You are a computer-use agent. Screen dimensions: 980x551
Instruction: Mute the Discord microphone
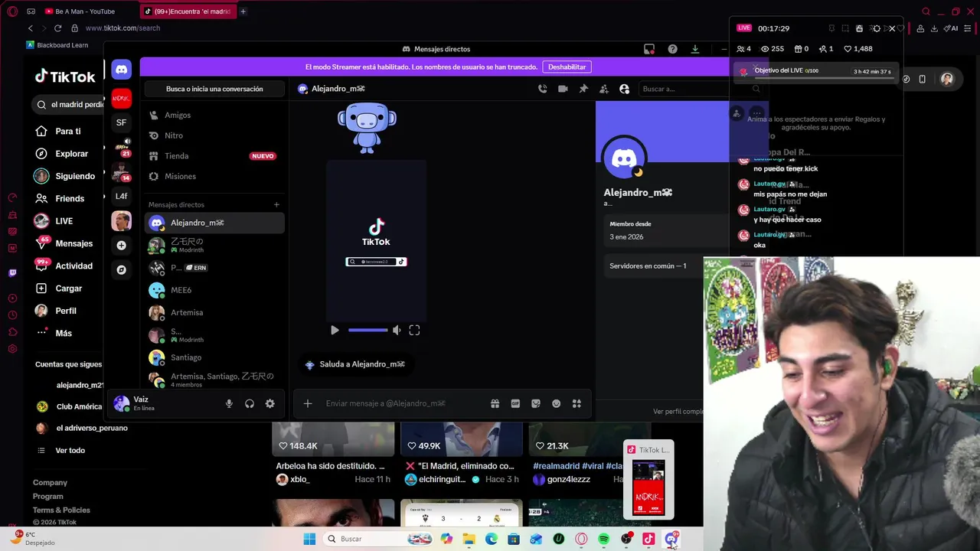tap(229, 403)
